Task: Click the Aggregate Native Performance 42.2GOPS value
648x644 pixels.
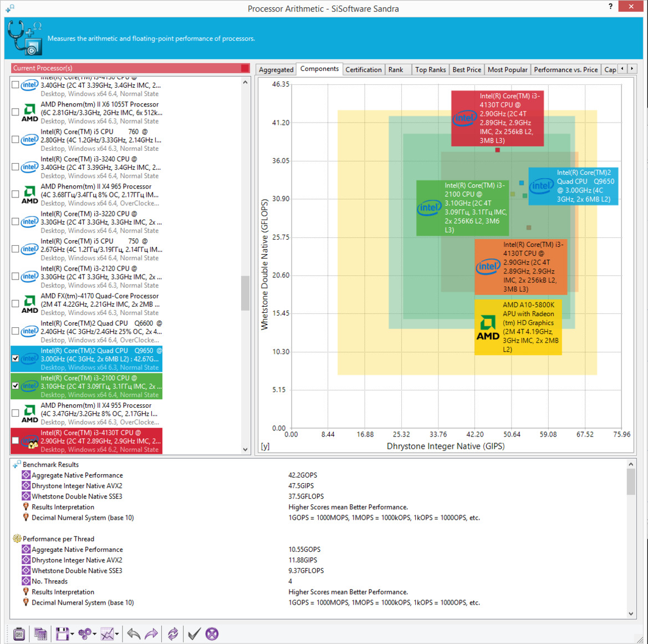Action: [303, 475]
